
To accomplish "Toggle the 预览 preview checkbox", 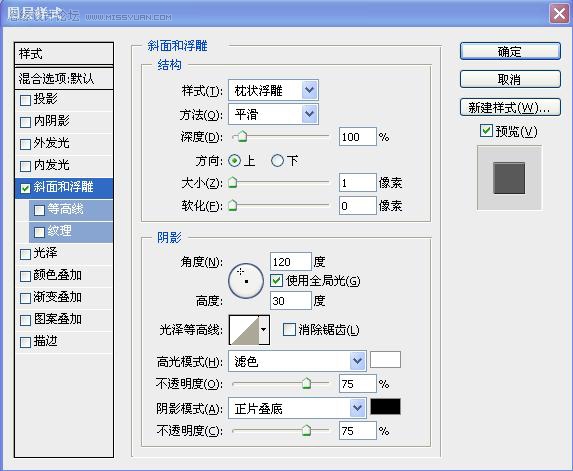I will [x=486, y=130].
